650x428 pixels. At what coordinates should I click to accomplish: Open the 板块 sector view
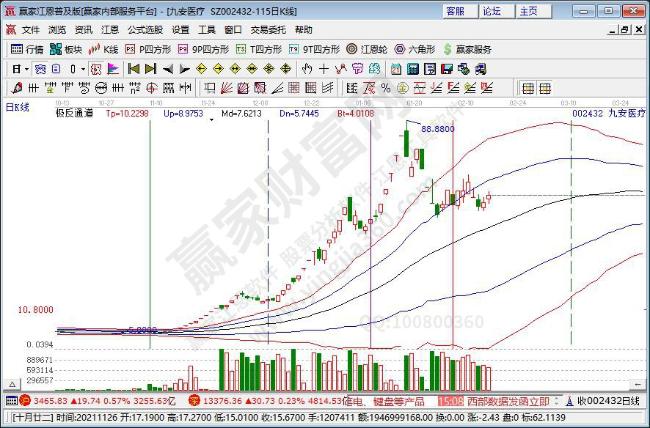point(66,50)
